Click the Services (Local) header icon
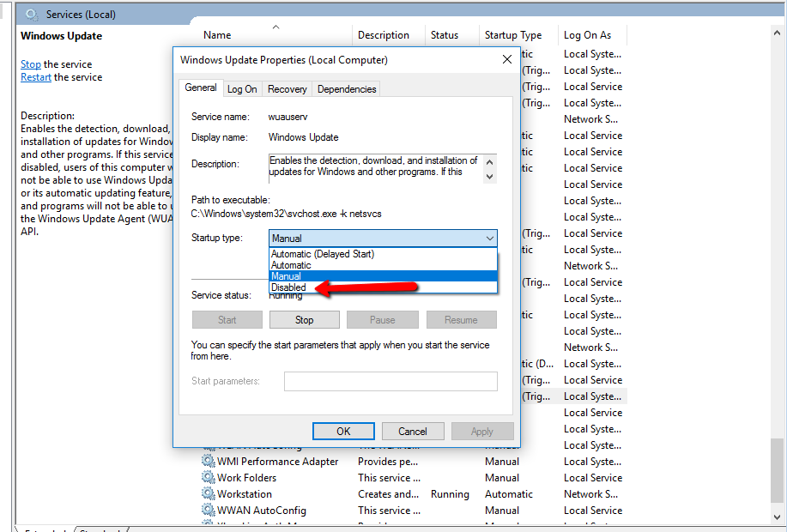Screen dimensions: 787x532 (32, 15)
